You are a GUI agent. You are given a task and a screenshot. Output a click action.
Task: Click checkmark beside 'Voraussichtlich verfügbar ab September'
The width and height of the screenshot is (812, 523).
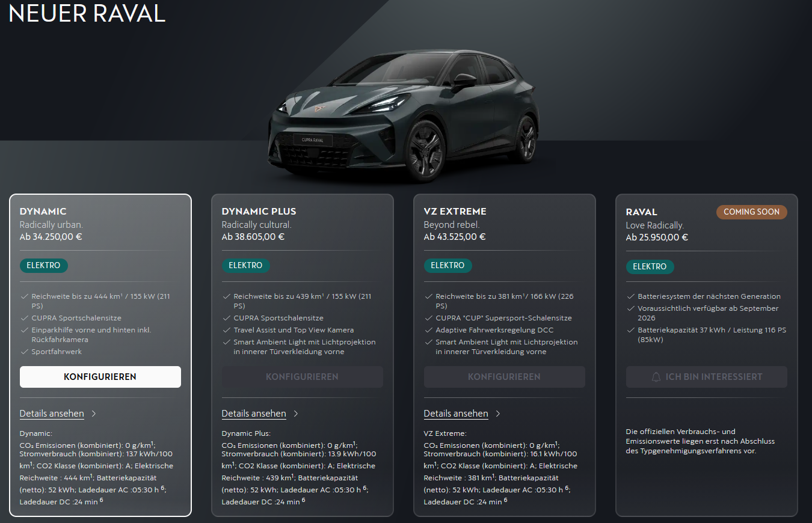click(x=630, y=308)
